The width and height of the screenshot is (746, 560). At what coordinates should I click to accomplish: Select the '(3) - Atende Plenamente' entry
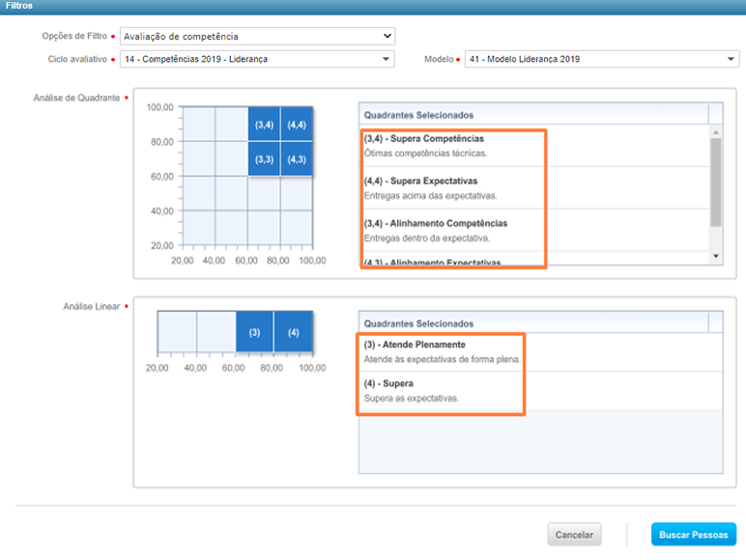[x=441, y=351]
